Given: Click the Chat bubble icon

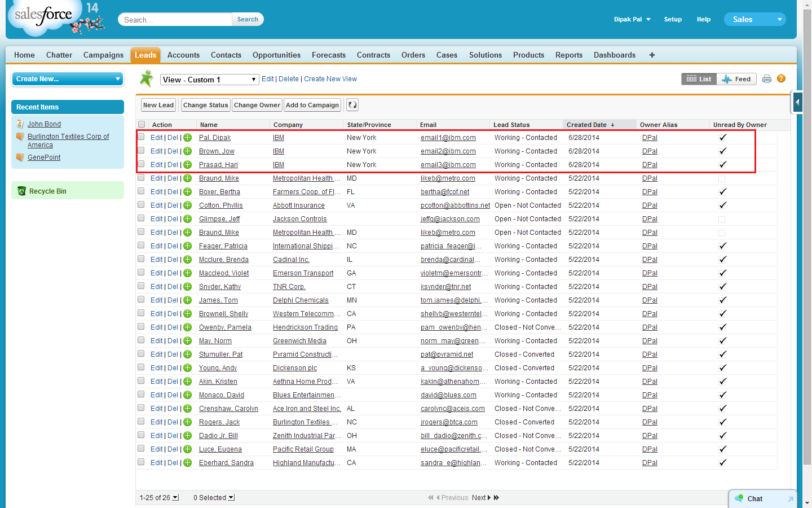Looking at the screenshot, I should pos(739,498).
